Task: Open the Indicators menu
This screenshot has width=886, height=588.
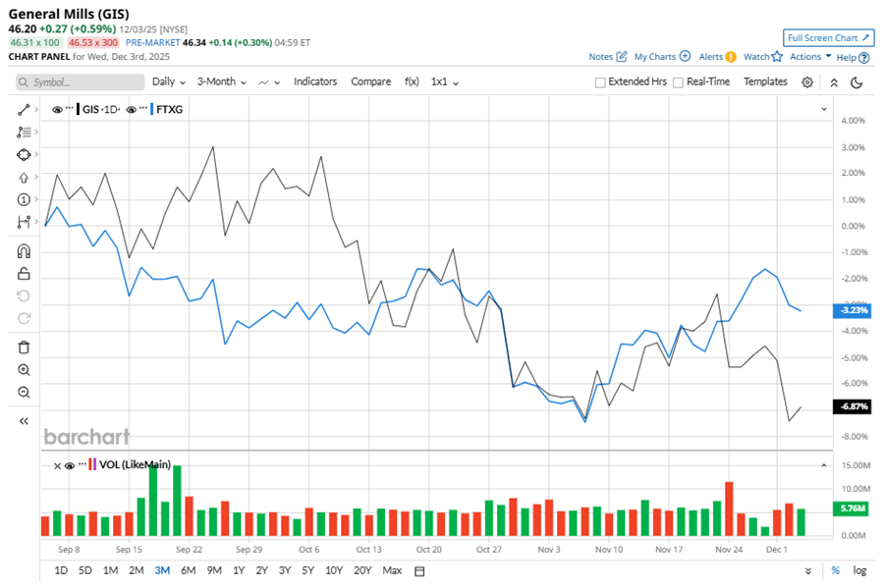Action: coord(315,81)
